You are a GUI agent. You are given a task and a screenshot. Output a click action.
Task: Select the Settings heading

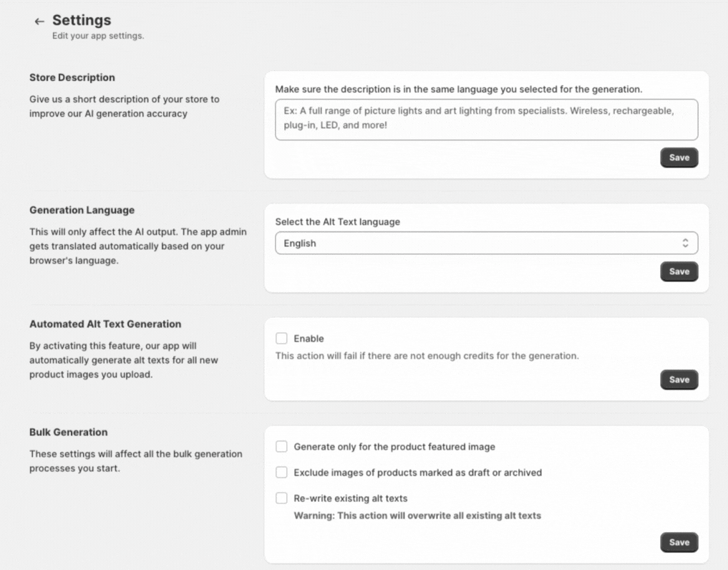click(81, 20)
